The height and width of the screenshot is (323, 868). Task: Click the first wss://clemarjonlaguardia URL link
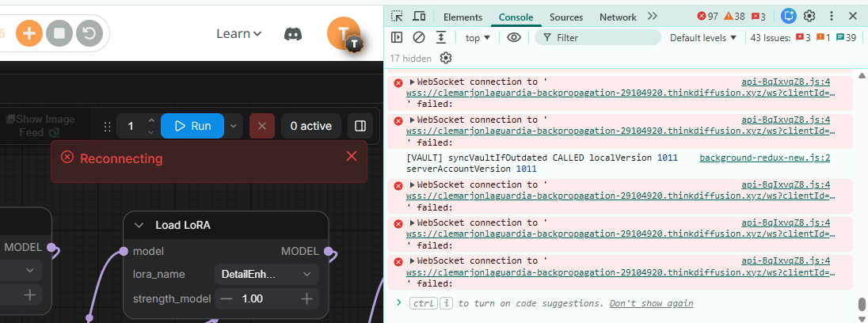[x=620, y=93]
